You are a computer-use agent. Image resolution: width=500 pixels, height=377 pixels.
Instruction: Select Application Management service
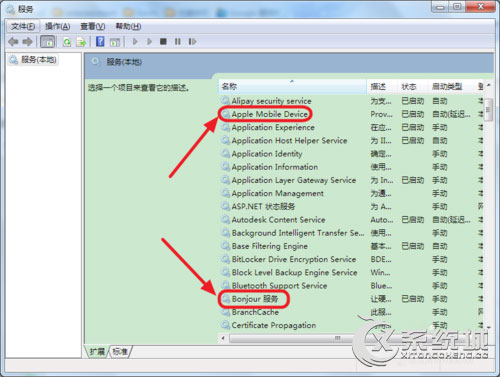click(x=352, y=193)
